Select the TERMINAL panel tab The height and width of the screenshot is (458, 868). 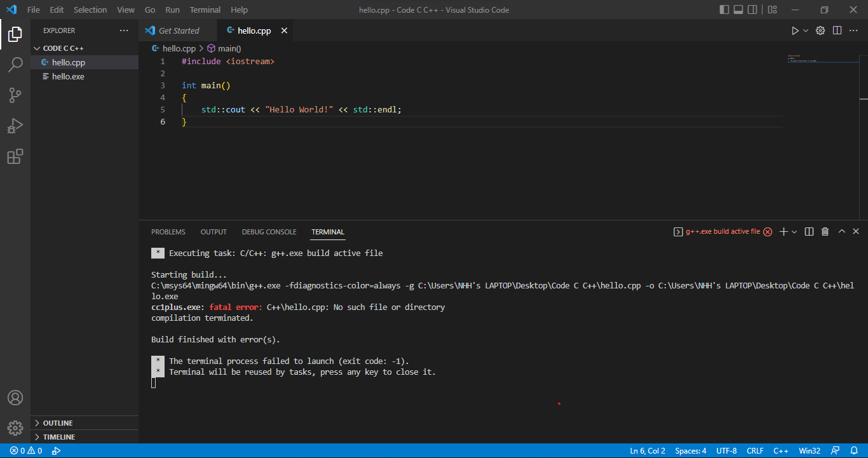pos(328,232)
